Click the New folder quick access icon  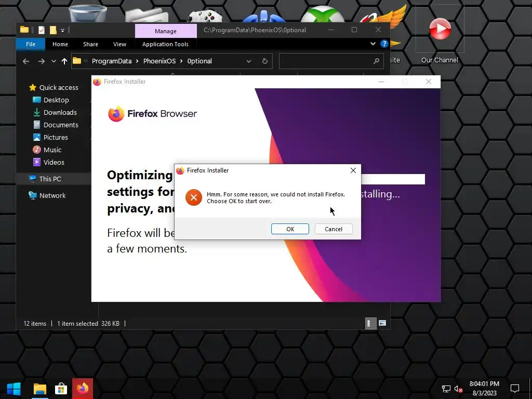coord(53,30)
